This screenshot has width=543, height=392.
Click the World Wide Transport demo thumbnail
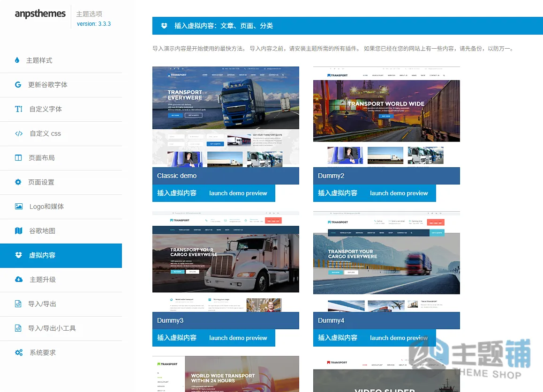tap(226, 374)
